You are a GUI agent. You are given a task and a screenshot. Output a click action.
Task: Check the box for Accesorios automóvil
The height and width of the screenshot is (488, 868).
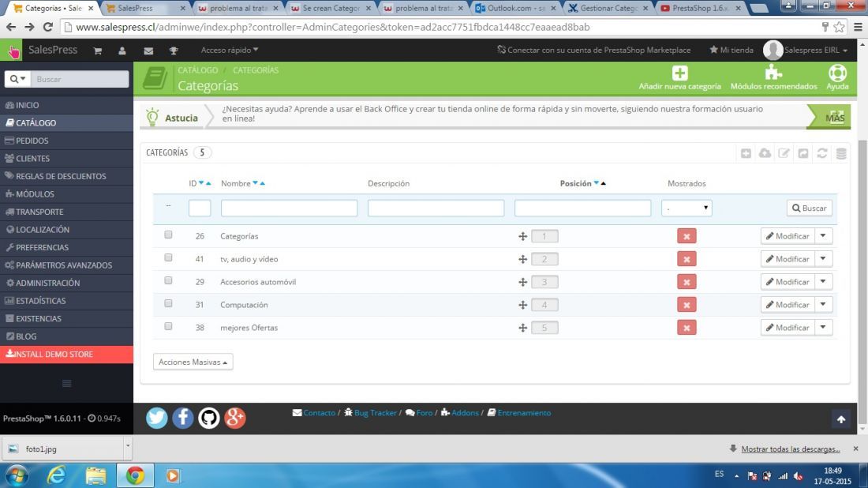[168, 280]
